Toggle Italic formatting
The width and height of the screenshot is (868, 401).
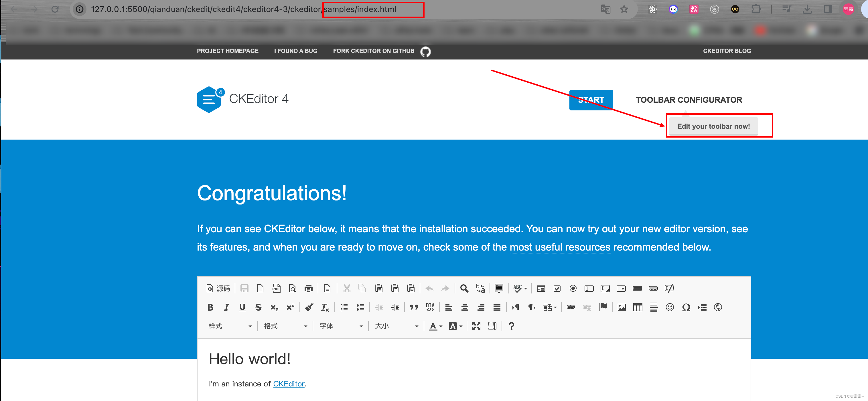pos(226,307)
